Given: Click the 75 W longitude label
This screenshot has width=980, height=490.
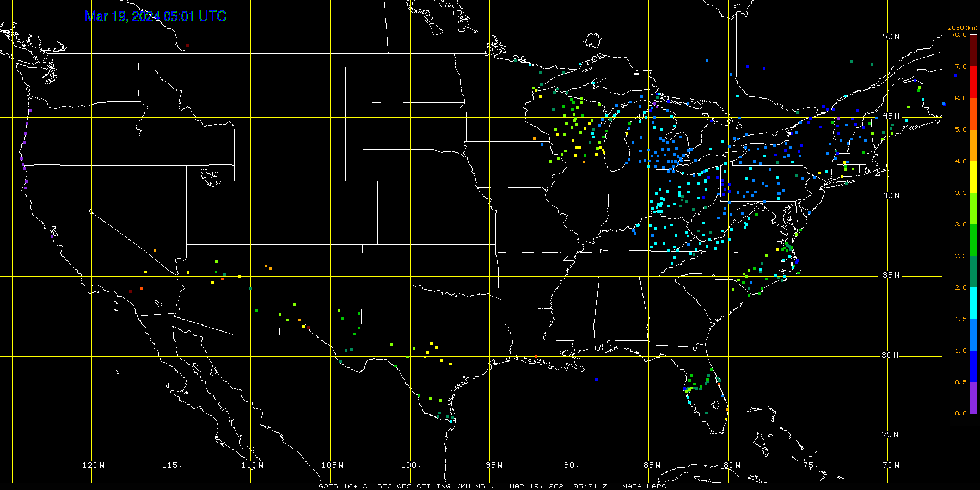Looking at the screenshot, I should (812, 465).
